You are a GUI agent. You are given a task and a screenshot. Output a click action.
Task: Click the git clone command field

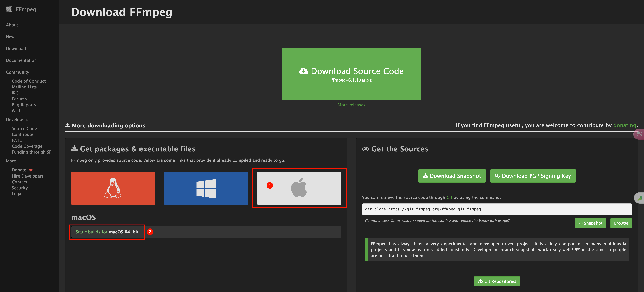pos(497,209)
